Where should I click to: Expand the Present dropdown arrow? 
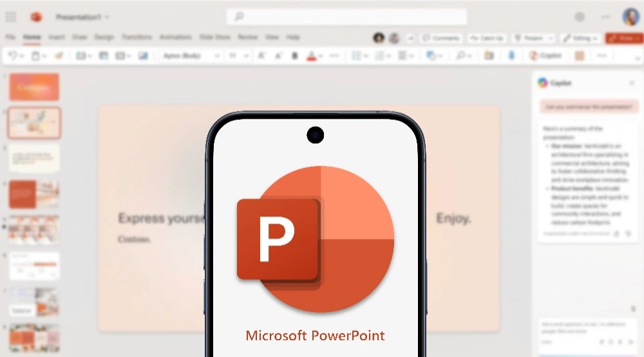coord(551,38)
